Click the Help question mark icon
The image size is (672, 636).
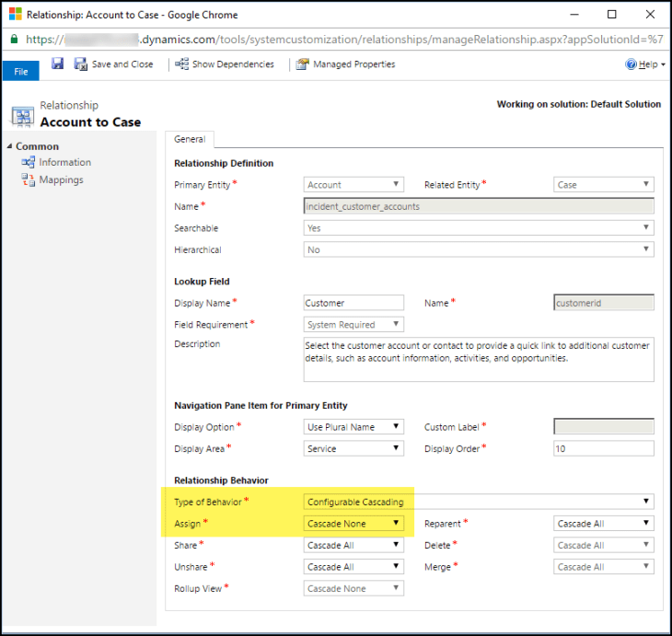[631, 64]
